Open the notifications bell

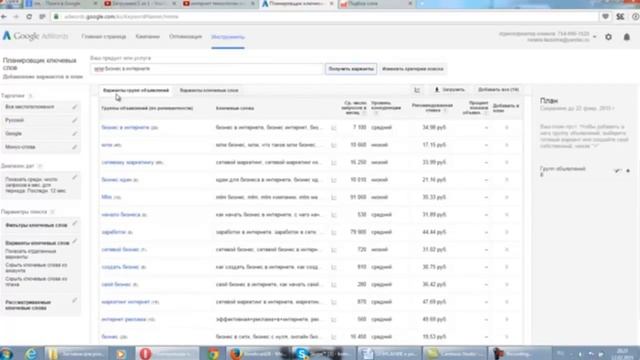627,37
